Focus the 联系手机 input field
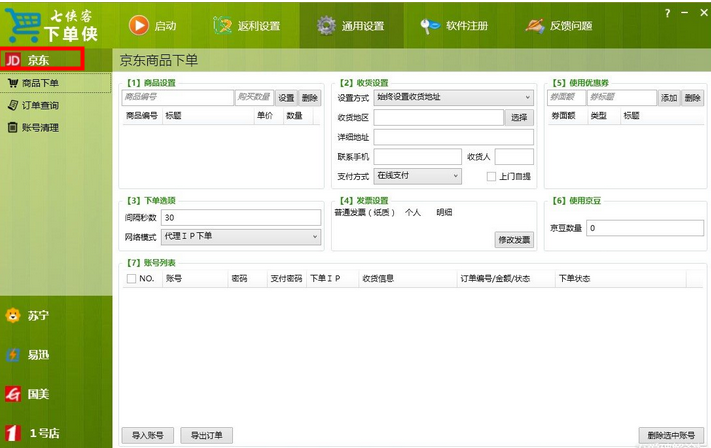 pos(418,156)
